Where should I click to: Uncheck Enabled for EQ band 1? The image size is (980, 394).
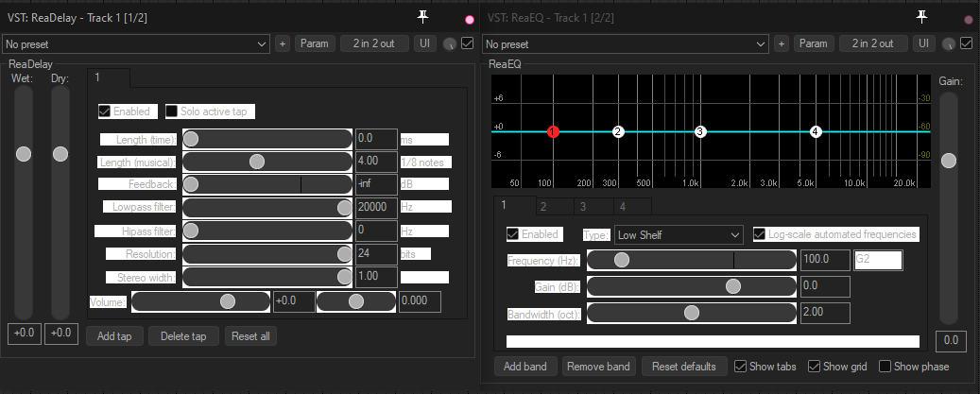[512, 234]
